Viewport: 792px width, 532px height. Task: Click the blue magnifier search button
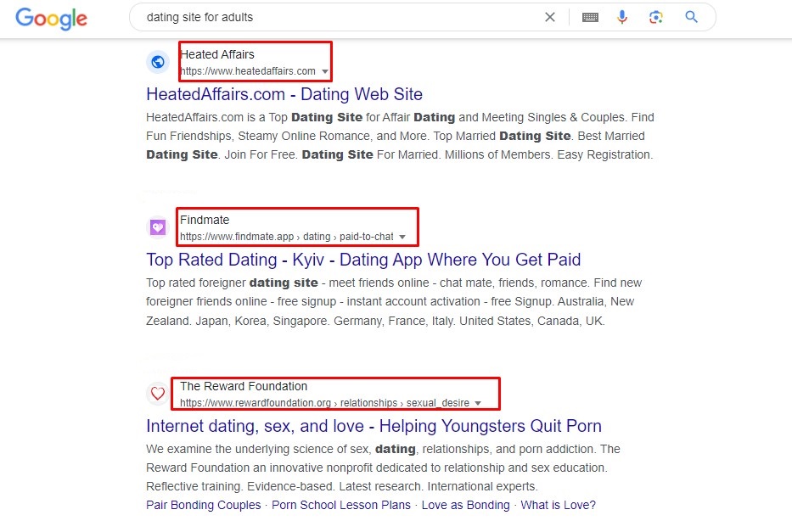691,17
